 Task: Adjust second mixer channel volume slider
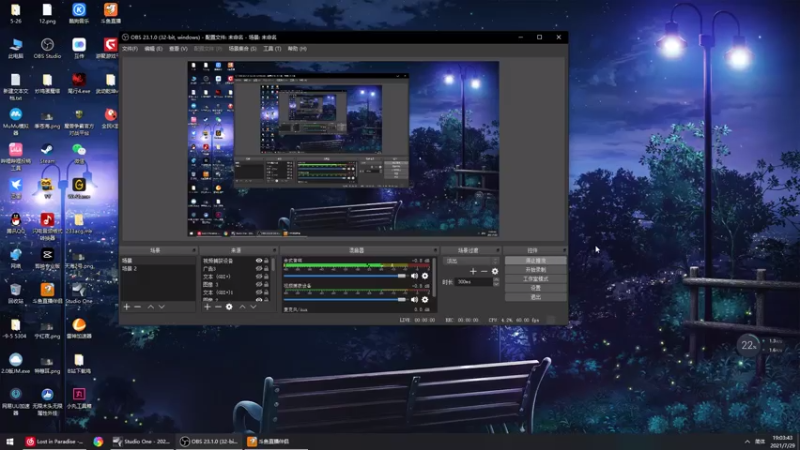[345, 299]
